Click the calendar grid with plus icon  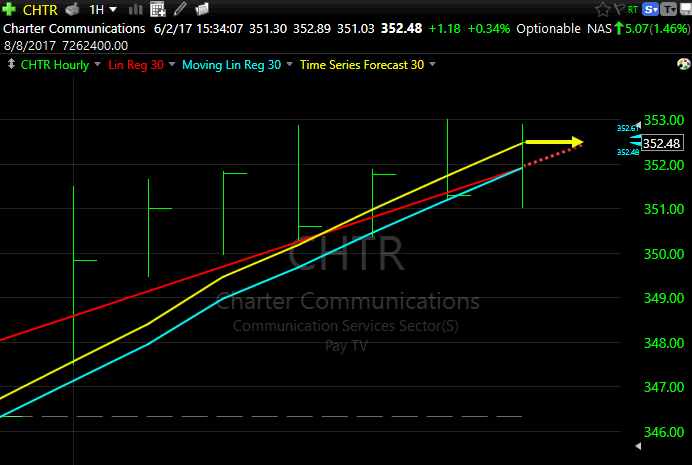click(158, 9)
